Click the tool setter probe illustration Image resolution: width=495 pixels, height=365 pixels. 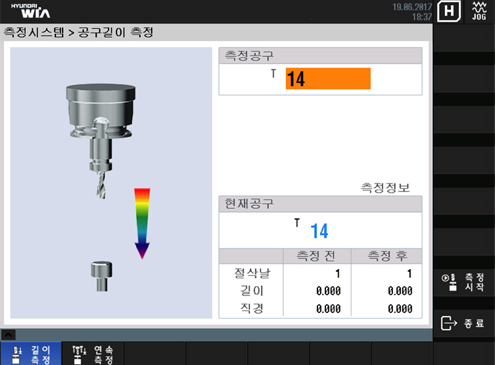[101, 276]
